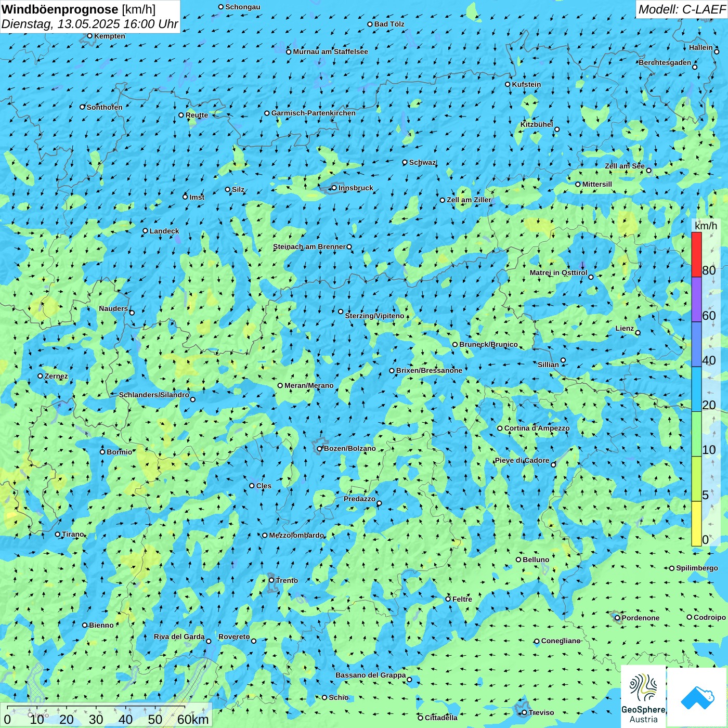Screen dimensions: 728x728
Task: Click the Bozen/Bolzano city marker
Action: click(320, 448)
